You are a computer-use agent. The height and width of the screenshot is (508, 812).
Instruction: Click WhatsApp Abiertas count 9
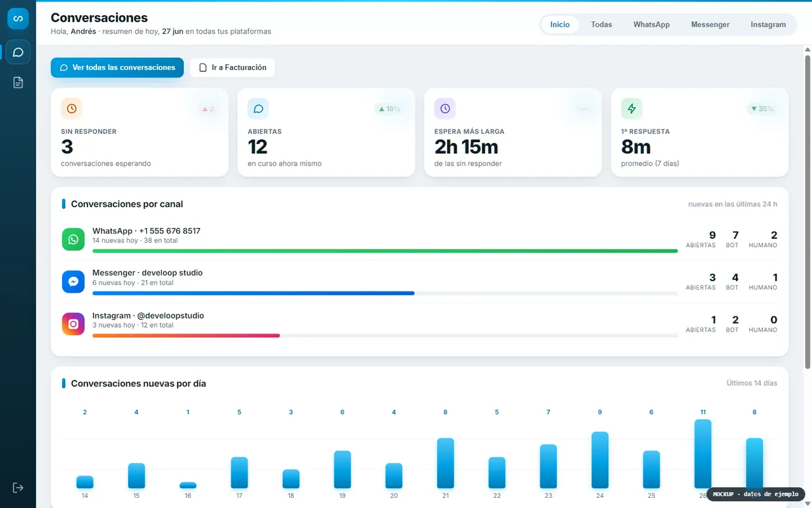coord(712,236)
